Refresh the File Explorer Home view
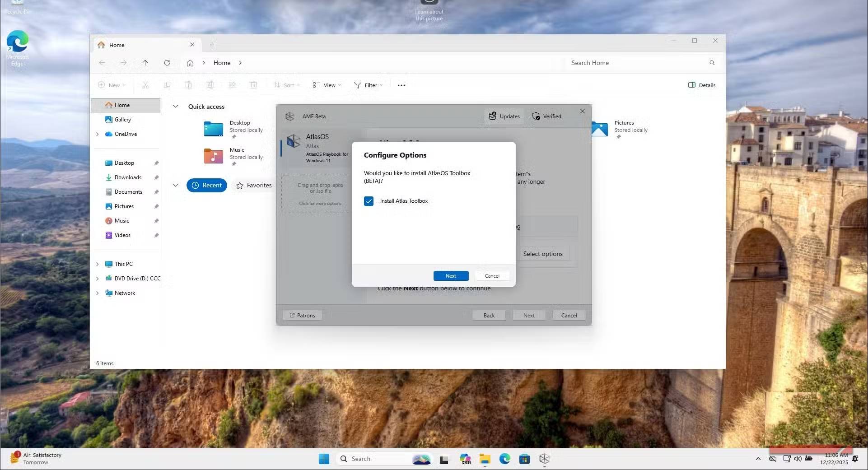This screenshot has width=868, height=470. pos(167,63)
